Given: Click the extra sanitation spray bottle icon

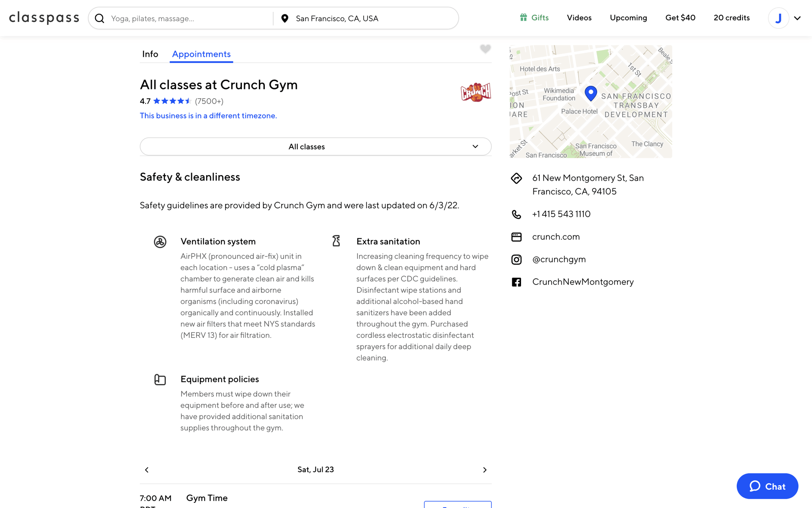Looking at the screenshot, I should [336, 241].
